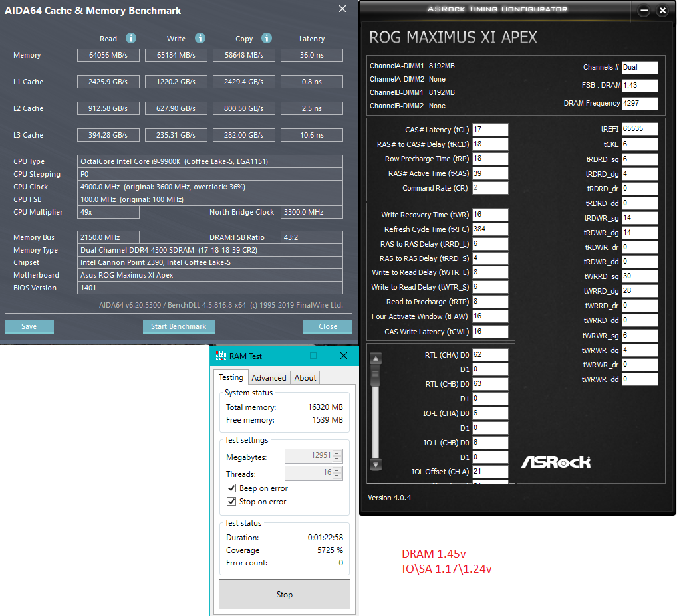Click Start Benchmark in AIDA64
The height and width of the screenshot is (616, 677).
178,326
